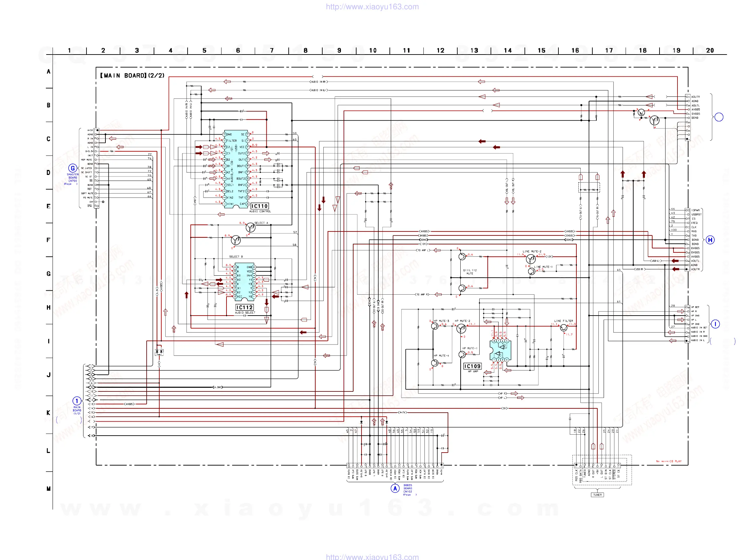Click the blue circled I connector marker
This screenshot has width=745, height=560.
pos(715,324)
